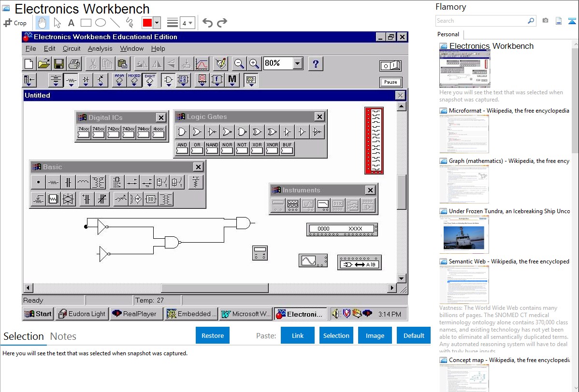The height and width of the screenshot is (392, 579).
Task: Open the MIXED ICs parts bin button
Action: coord(134,80)
